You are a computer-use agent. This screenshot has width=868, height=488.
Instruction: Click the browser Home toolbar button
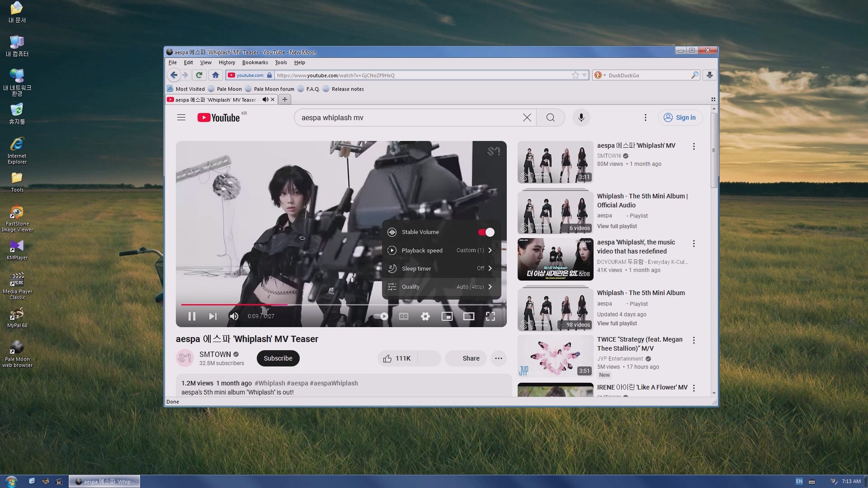point(215,75)
